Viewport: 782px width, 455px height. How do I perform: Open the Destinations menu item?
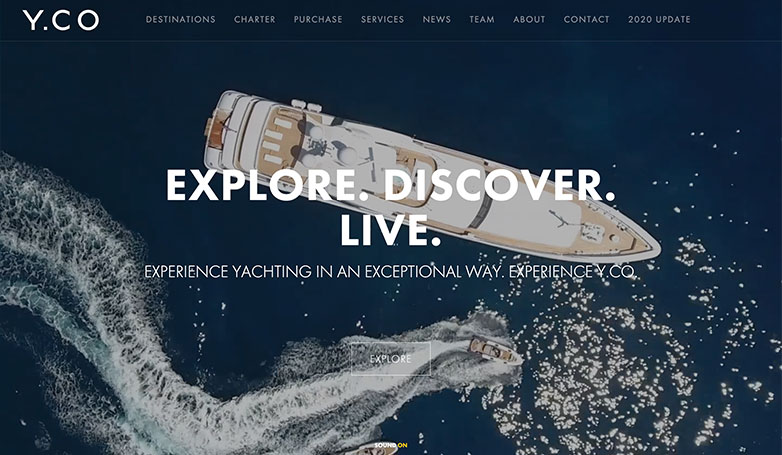click(181, 19)
